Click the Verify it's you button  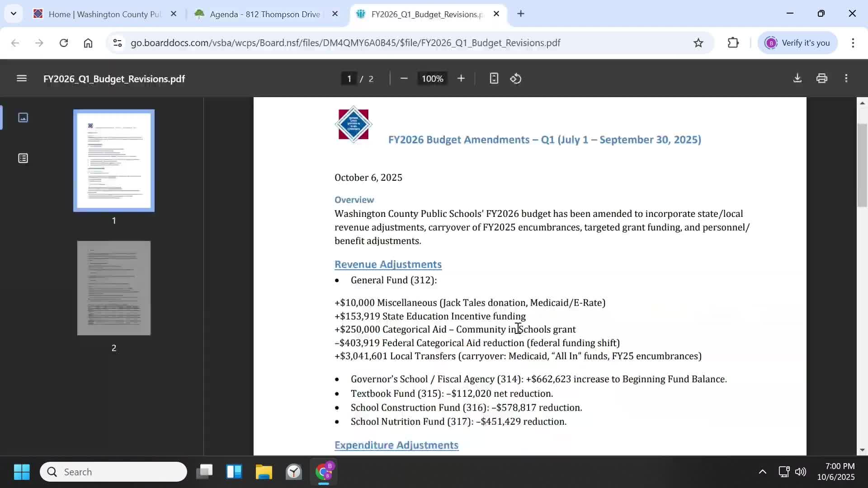pyautogui.click(x=798, y=43)
